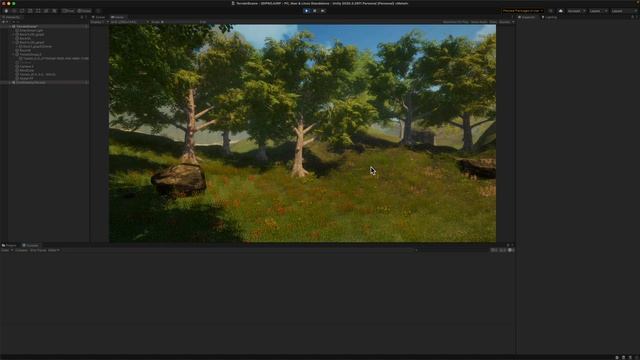Toggle Global/Local handle rotation
Screen dimensions: 640x360
(x=84, y=11)
